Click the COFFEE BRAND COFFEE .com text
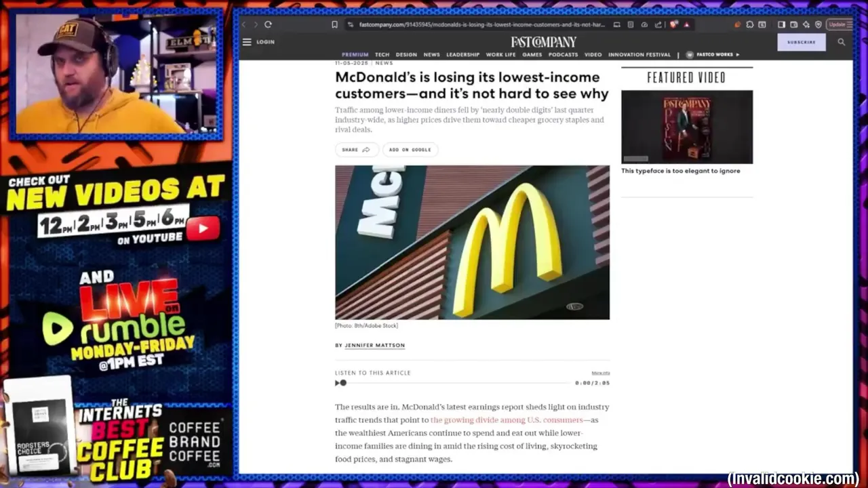Screen dimensions: 868x488 [x=195, y=442]
